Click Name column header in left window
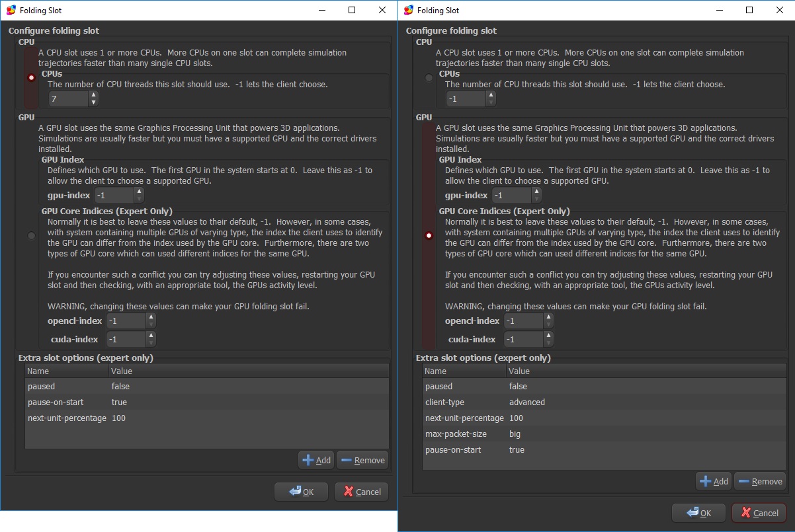 coord(67,371)
